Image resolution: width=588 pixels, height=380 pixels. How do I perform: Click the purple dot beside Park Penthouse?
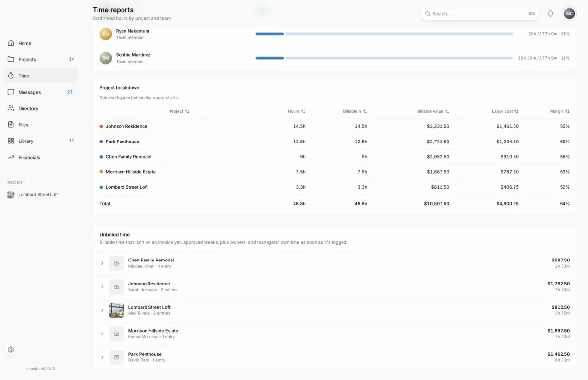(x=101, y=142)
